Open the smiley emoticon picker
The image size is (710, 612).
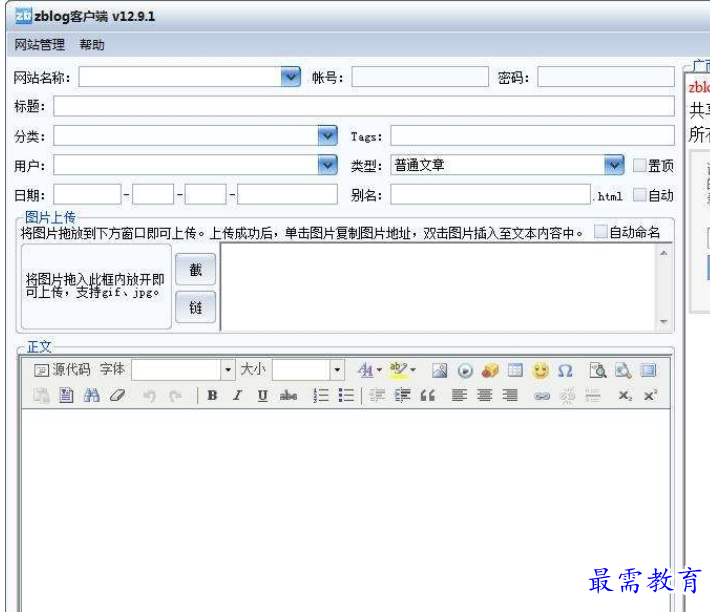point(540,370)
